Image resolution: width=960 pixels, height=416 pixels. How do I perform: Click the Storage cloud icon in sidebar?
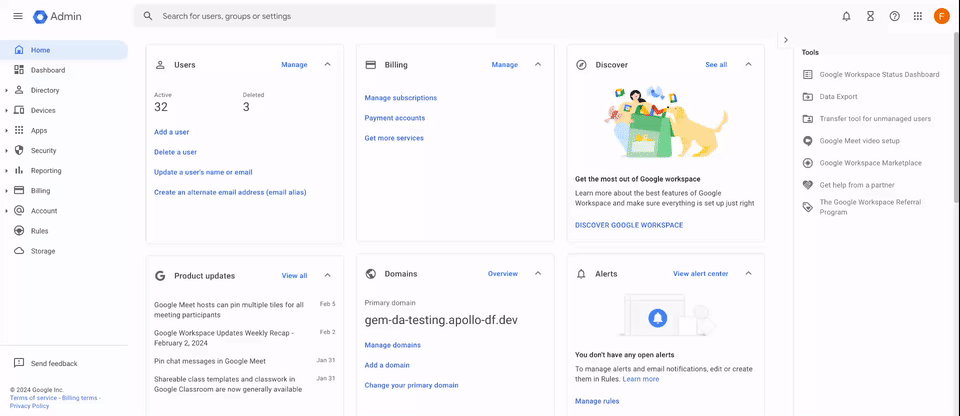19,251
